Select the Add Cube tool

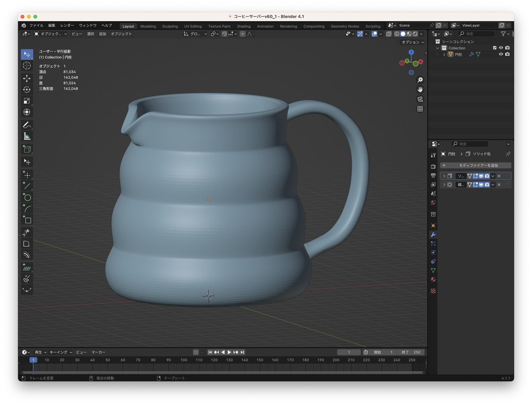coord(27,149)
